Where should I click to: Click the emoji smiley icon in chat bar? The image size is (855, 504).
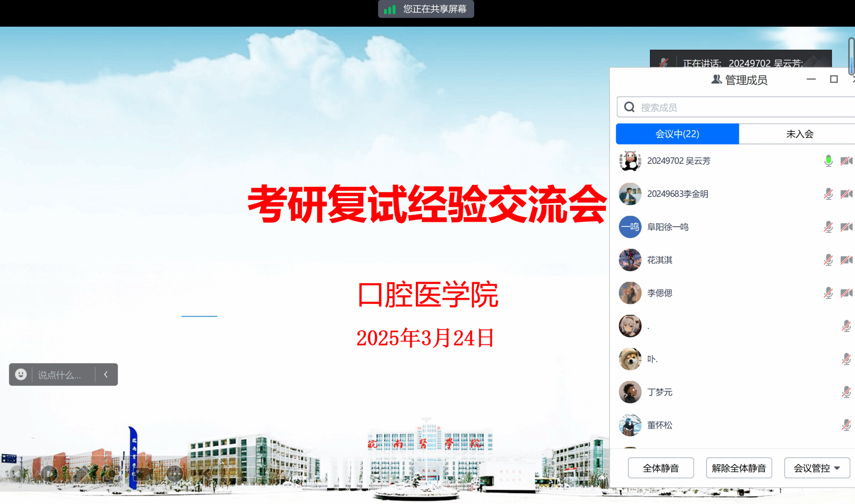21,374
